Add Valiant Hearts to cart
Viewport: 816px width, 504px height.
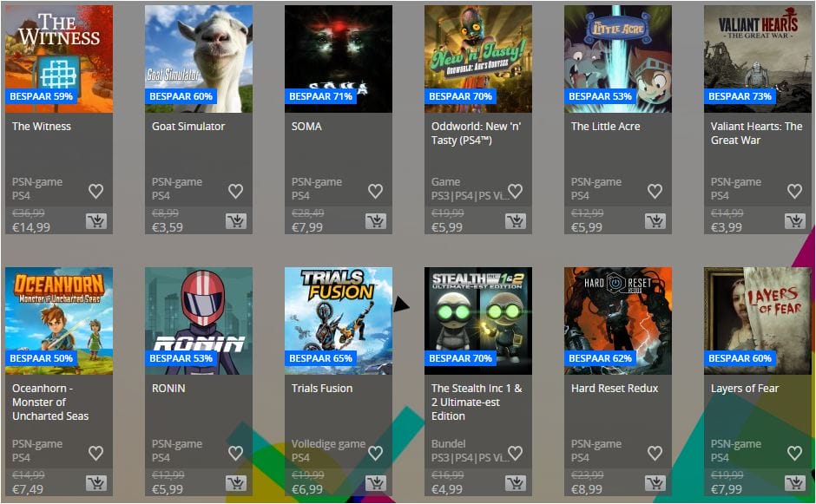click(795, 221)
